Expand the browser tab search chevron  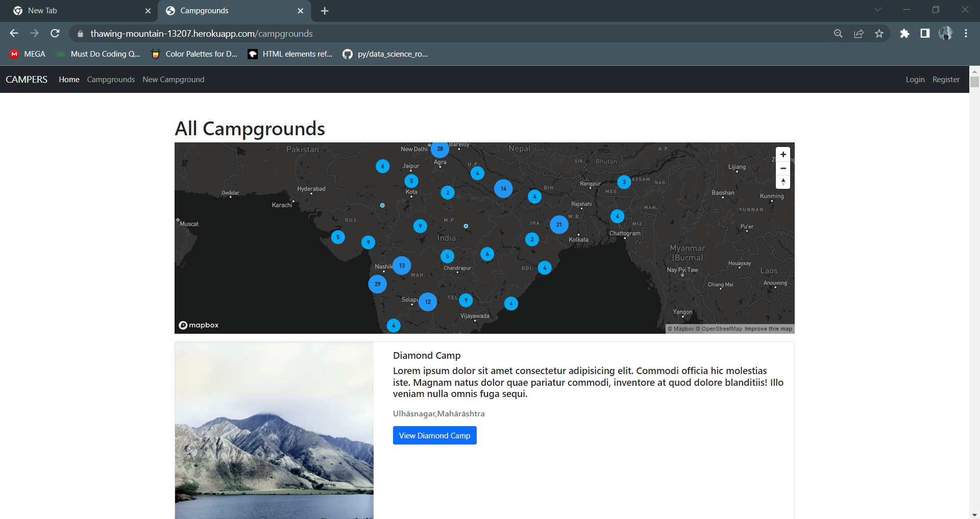(x=877, y=10)
